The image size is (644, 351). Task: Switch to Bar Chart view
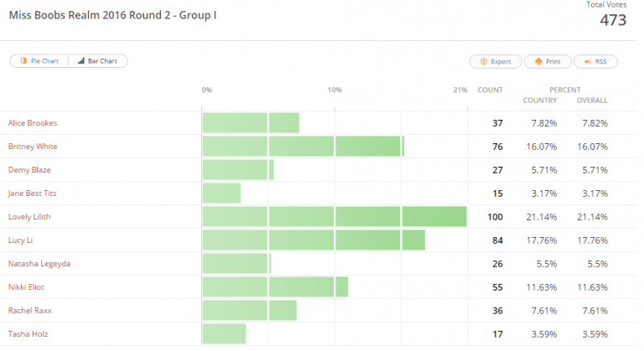pos(98,61)
